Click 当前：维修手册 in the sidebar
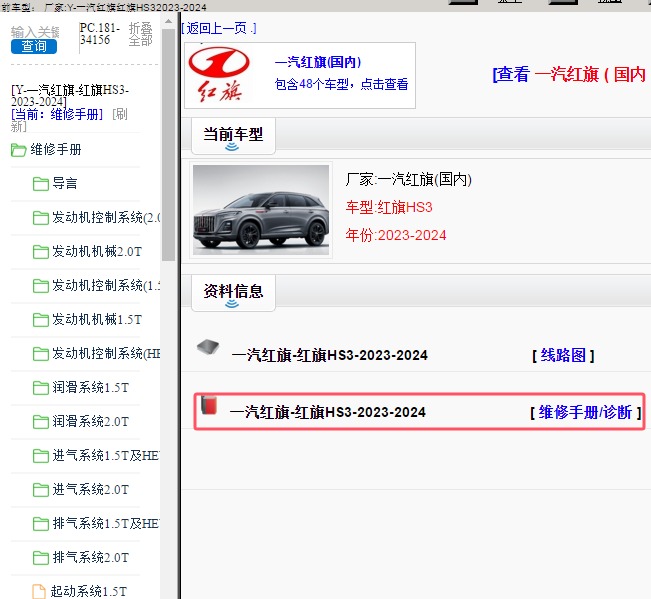651x599 pixels. tap(57, 114)
